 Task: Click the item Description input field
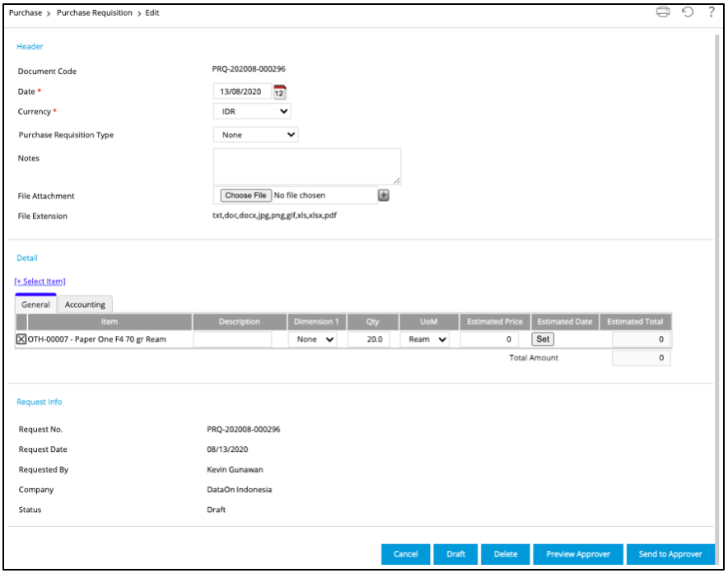[x=232, y=339]
